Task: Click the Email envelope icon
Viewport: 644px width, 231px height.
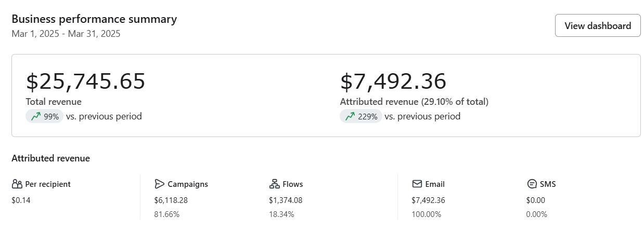Action: pyautogui.click(x=417, y=184)
